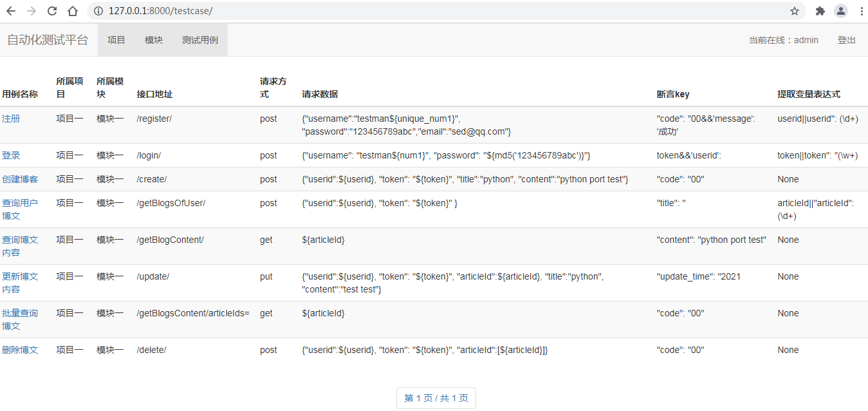Viewport: 868px width, 411px height.
Task: Click request data containing md5('123456789abc')
Action: [447, 155]
